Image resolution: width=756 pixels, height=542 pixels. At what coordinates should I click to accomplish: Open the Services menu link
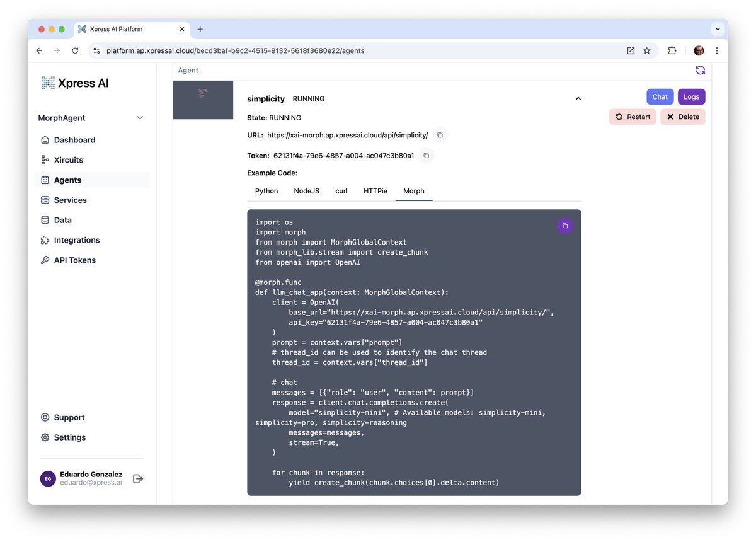coord(71,200)
